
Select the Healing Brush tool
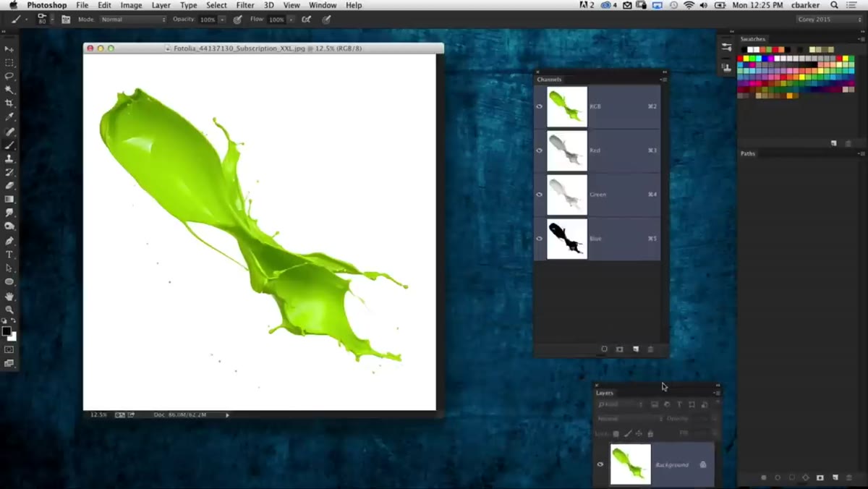tap(9, 132)
